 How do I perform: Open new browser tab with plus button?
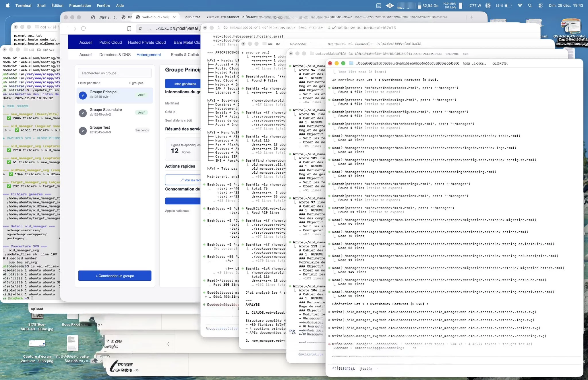pyautogui.click(x=471, y=17)
